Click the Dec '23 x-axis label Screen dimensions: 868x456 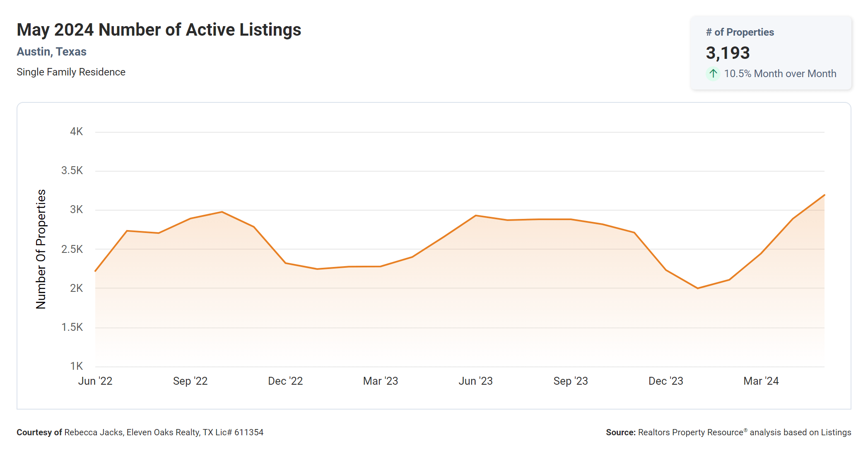(665, 381)
